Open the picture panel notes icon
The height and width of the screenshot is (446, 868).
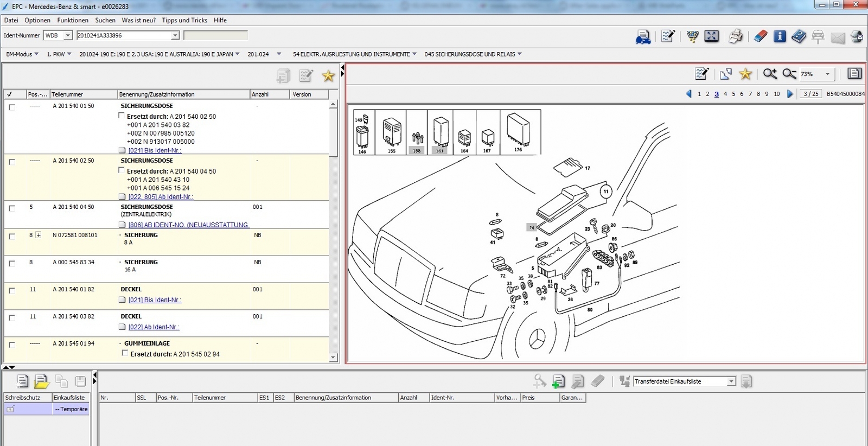point(702,73)
